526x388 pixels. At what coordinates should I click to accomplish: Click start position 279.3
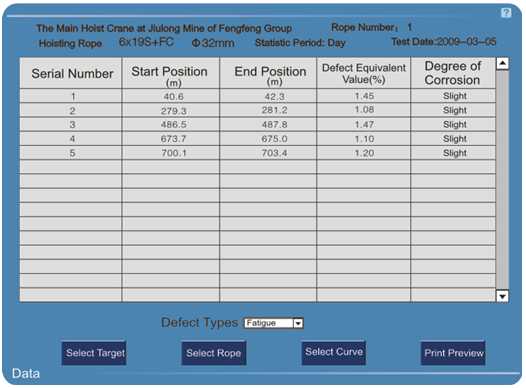point(173,111)
